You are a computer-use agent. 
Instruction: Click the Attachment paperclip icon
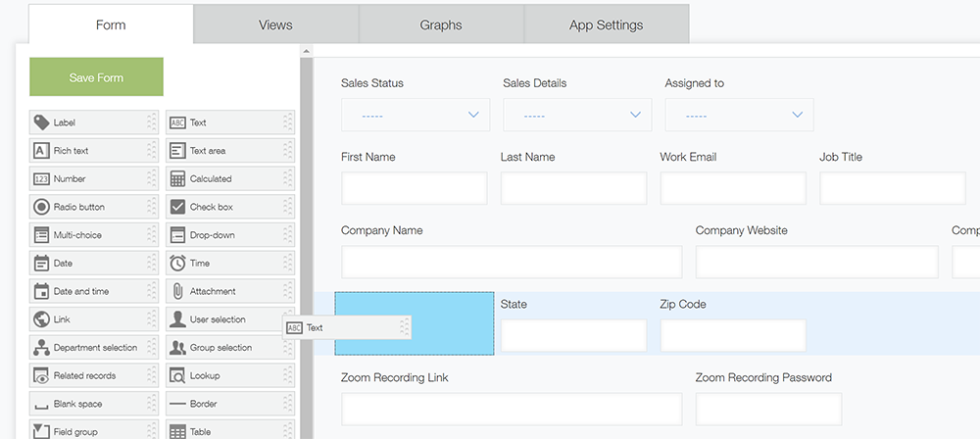point(177,291)
